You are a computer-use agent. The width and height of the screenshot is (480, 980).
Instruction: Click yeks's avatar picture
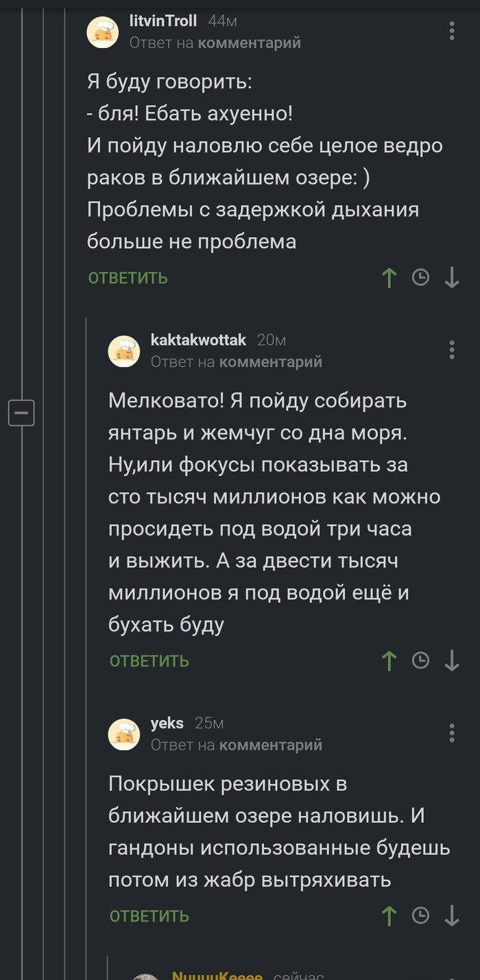[124, 734]
